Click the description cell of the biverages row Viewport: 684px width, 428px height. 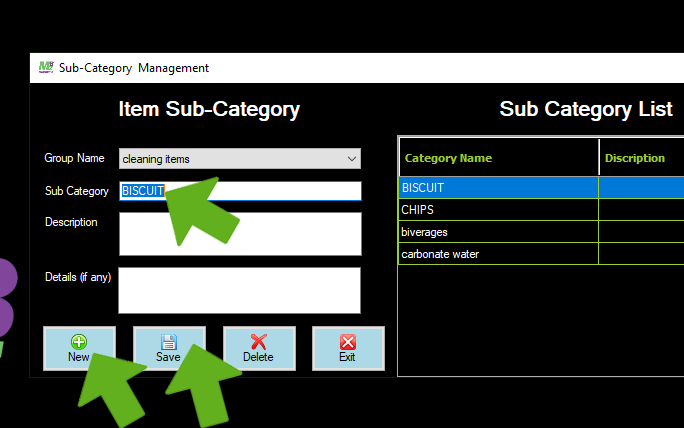click(640, 232)
